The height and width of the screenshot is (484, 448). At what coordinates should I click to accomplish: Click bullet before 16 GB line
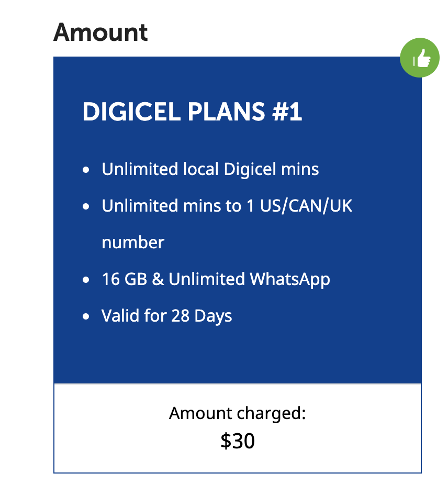(86, 280)
